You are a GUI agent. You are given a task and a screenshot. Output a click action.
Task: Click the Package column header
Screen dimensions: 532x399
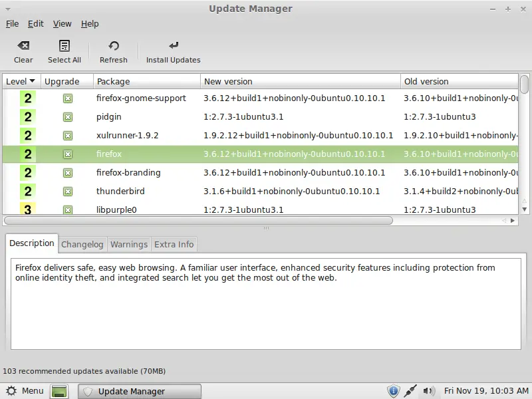point(147,81)
